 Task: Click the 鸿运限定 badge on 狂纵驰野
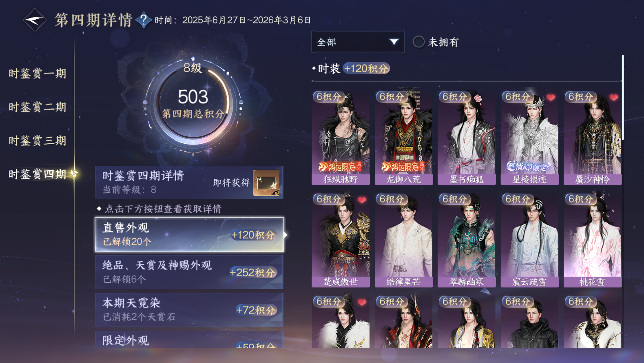coord(340,167)
